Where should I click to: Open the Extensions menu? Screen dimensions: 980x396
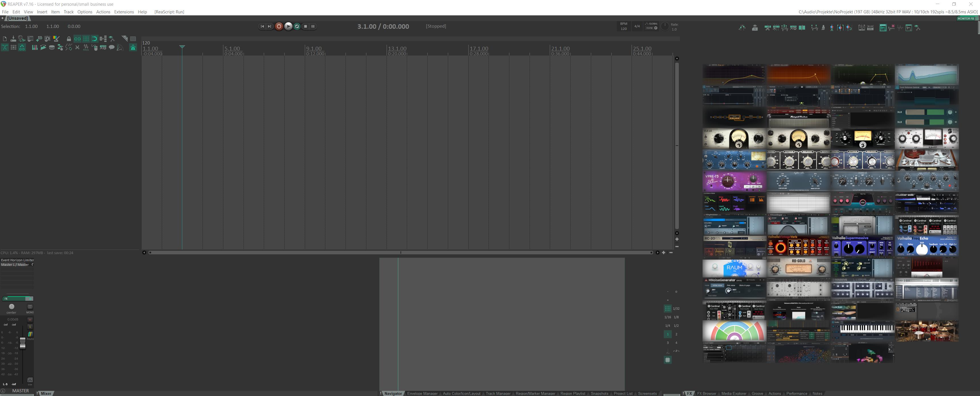click(124, 12)
